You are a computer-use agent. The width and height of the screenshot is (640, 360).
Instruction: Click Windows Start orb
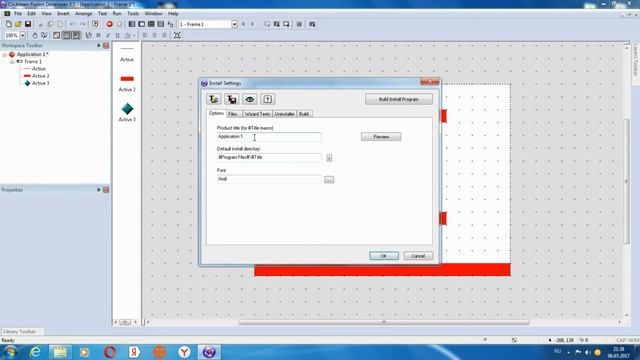point(10,352)
